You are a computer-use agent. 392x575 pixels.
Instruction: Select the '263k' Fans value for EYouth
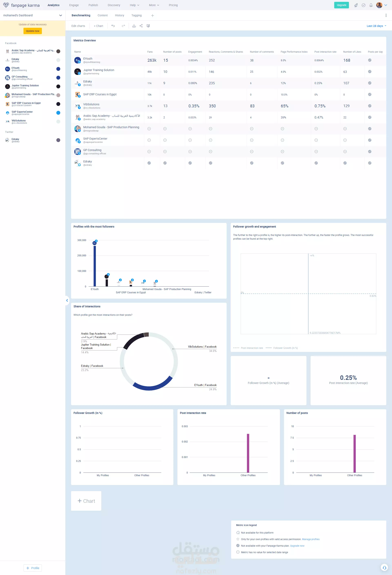pos(152,60)
